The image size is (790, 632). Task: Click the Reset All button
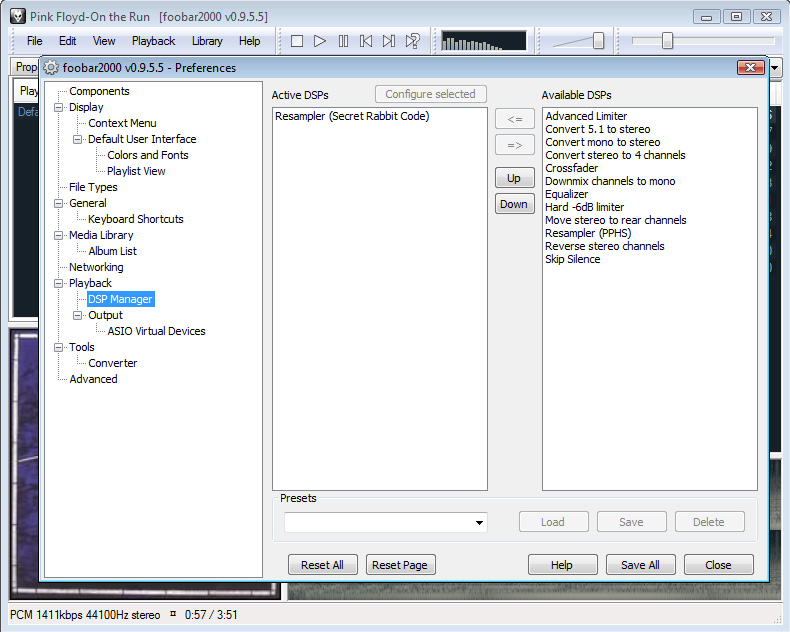(x=322, y=565)
